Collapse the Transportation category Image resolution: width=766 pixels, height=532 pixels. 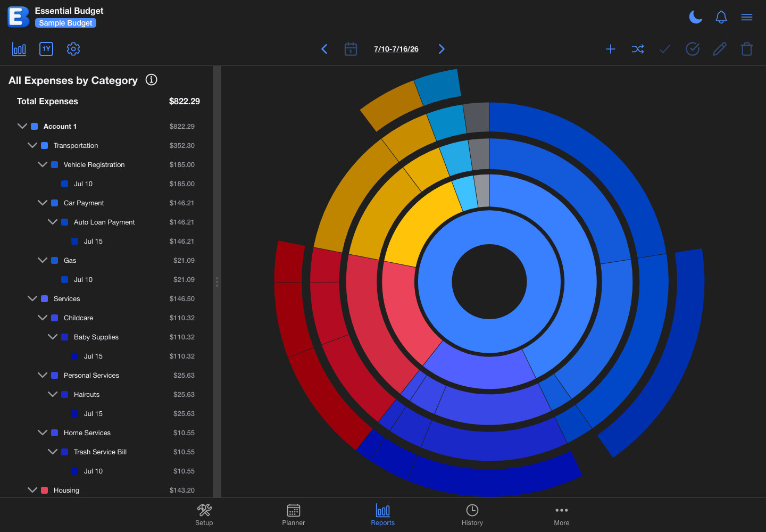(x=32, y=145)
